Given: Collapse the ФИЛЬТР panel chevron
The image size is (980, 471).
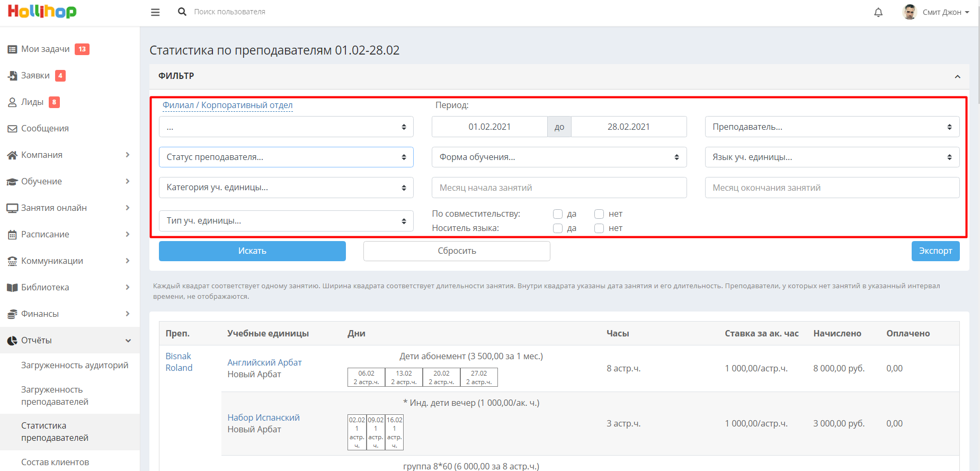Looking at the screenshot, I should pyautogui.click(x=957, y=77).
